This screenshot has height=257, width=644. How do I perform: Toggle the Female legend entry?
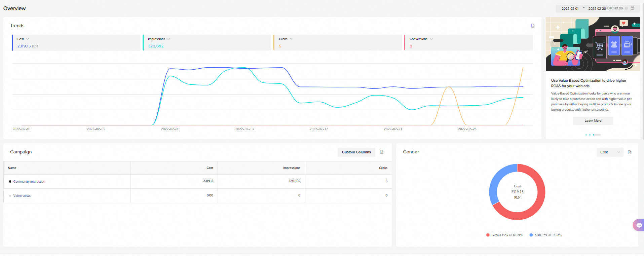pyautogui.click(x=504, y=235)
